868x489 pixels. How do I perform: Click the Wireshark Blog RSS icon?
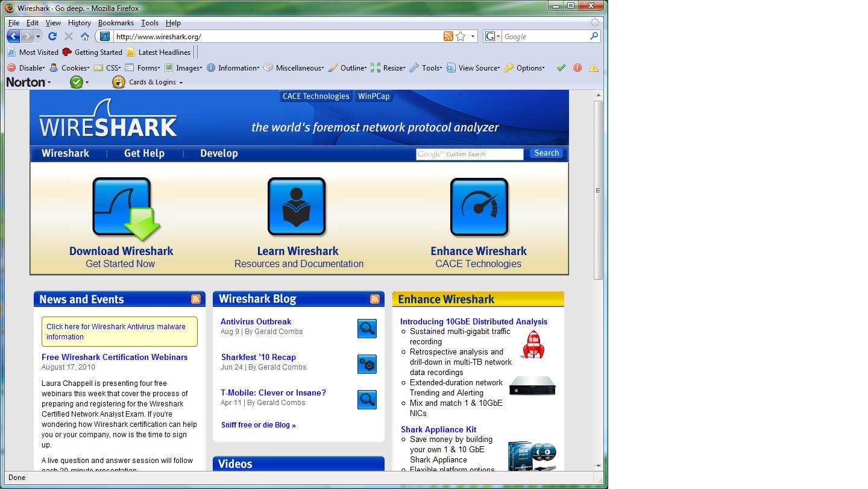click(x=375, y=299)
